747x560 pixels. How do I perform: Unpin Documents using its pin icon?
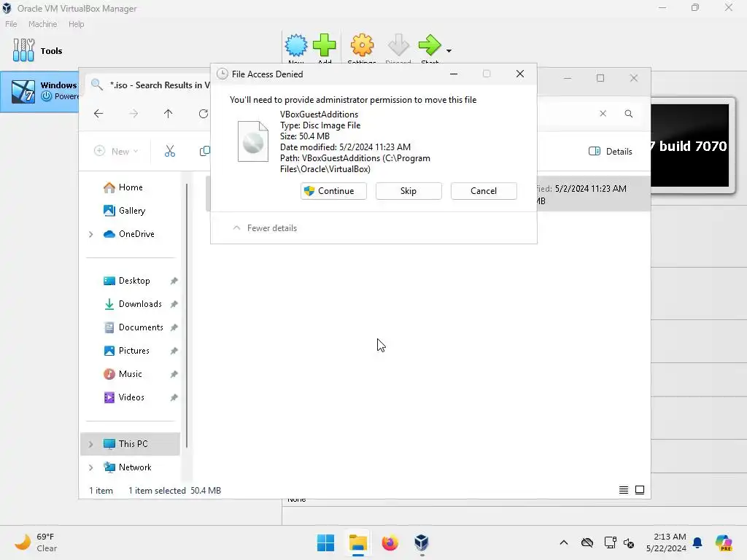[x=174, y=327]
